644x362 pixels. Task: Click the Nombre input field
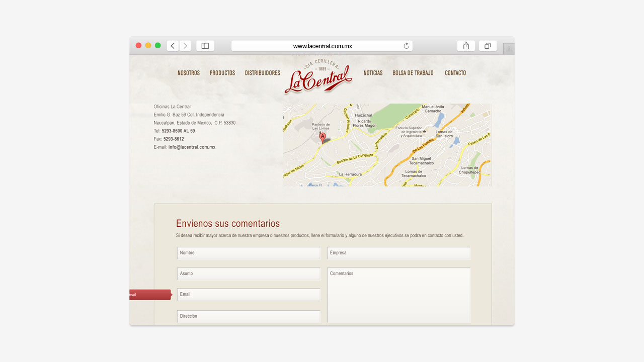coord(249,253)
